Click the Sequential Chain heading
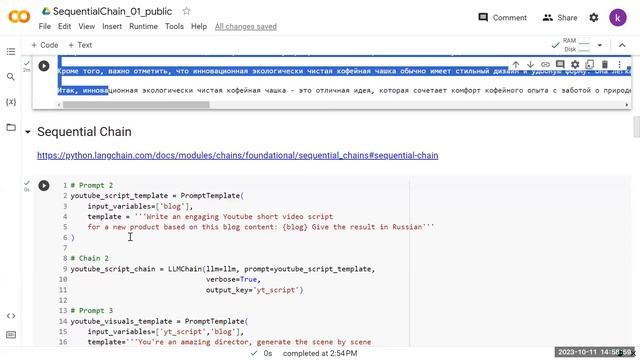Screen dimensions: 640x360 click(x=84, y=132)
